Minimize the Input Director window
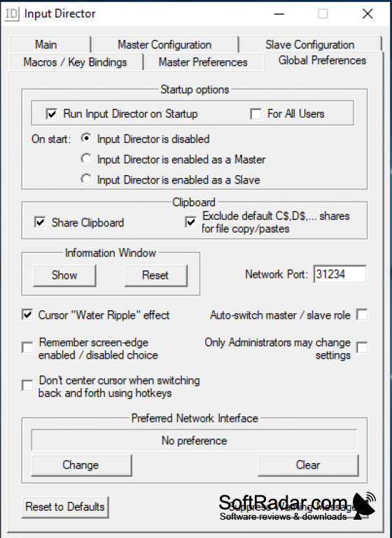 (x=279, y=14)
